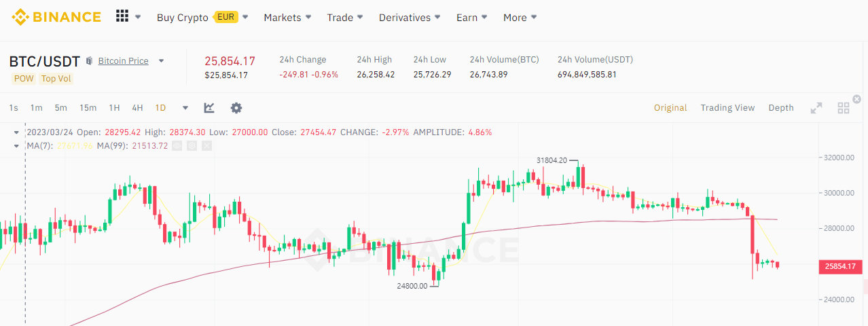The width and height of the screenshot is (868, 326).
Task: Open technical indicators chart icon
Action: (209, 107)
